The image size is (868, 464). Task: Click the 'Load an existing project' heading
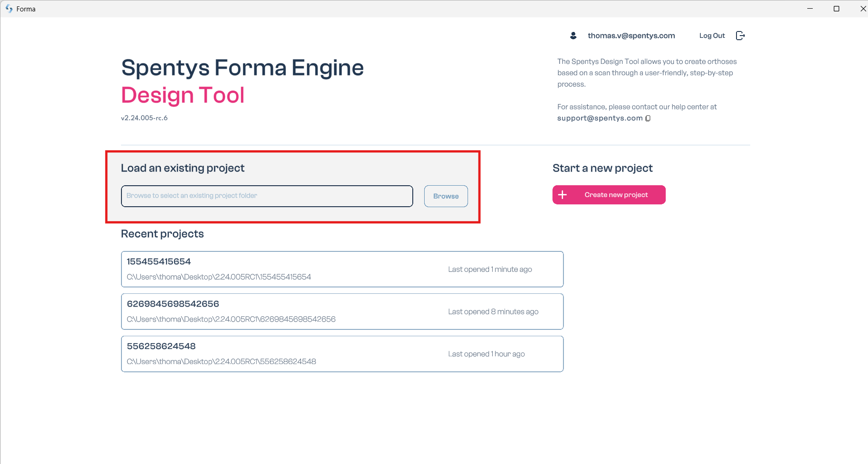[x=183, y=168]
